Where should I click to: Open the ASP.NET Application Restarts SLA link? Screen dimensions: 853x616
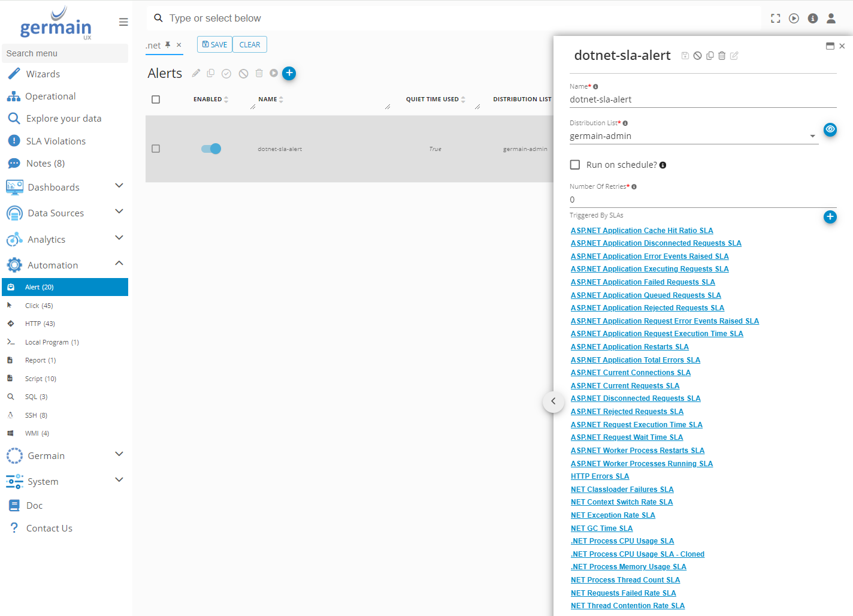pos(630,347)
